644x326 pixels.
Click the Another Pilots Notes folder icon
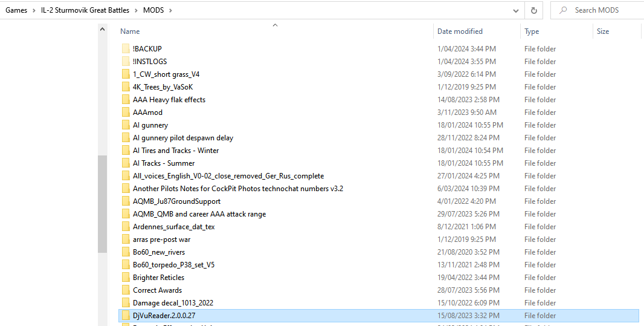tap(126, 189)
